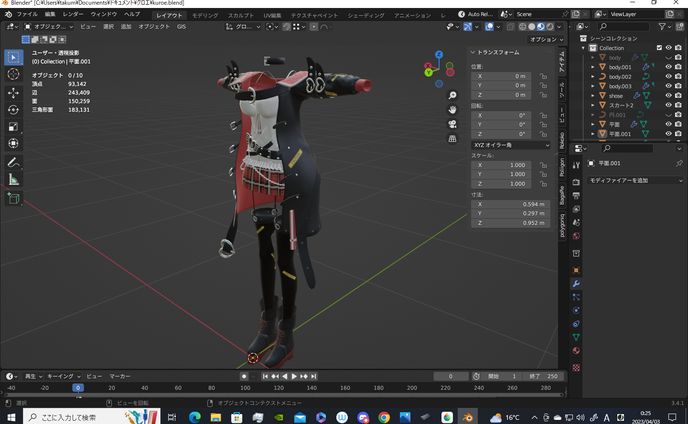Hide the shose object via eye

coord(668,96)
